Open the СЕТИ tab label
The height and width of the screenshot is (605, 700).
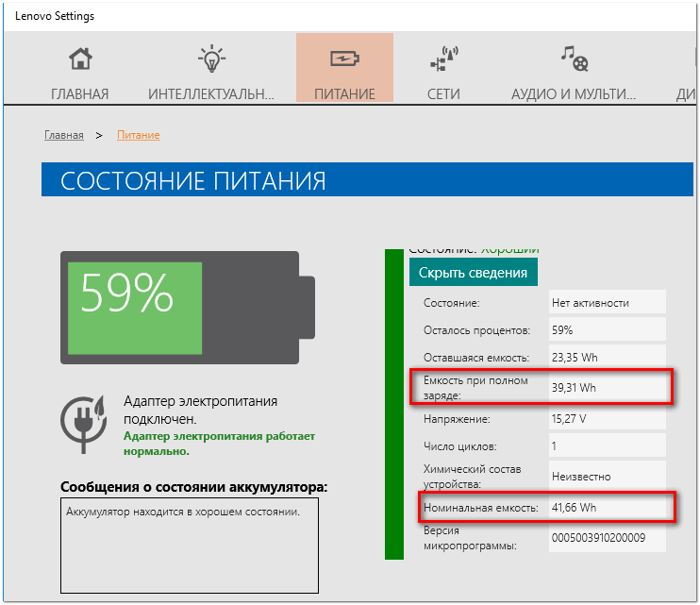pos(443,94)
